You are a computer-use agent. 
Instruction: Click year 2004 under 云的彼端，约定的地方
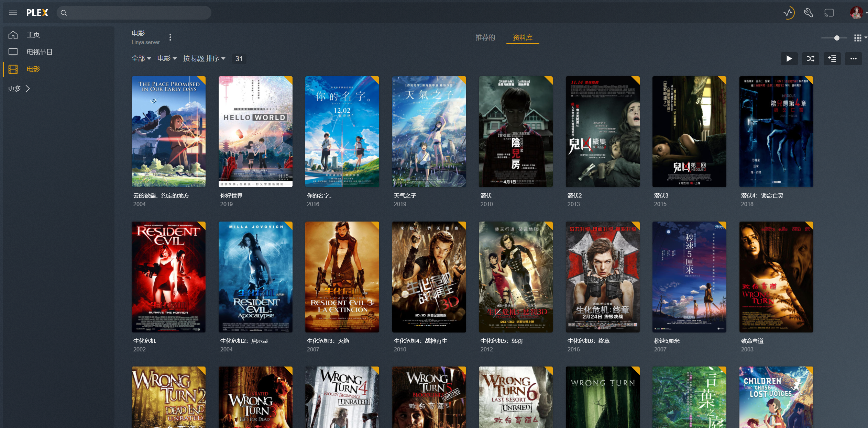coord(139,204)
